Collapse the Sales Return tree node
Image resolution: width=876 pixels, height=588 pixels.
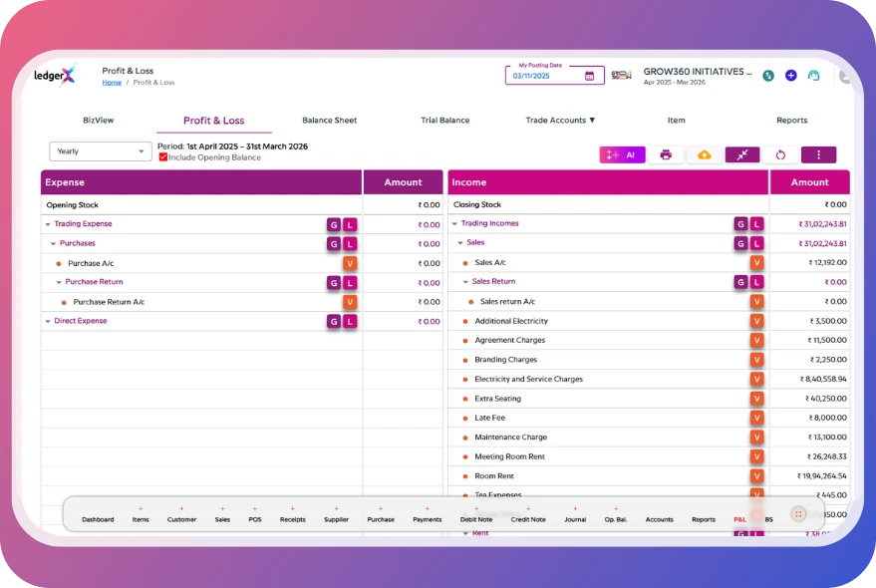465,282
